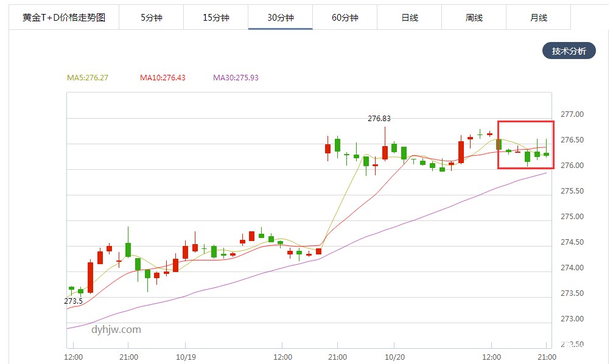Click the active 30分钟 tab
Image resolution: width=613 pixels, height=364 pixels.
280,18
